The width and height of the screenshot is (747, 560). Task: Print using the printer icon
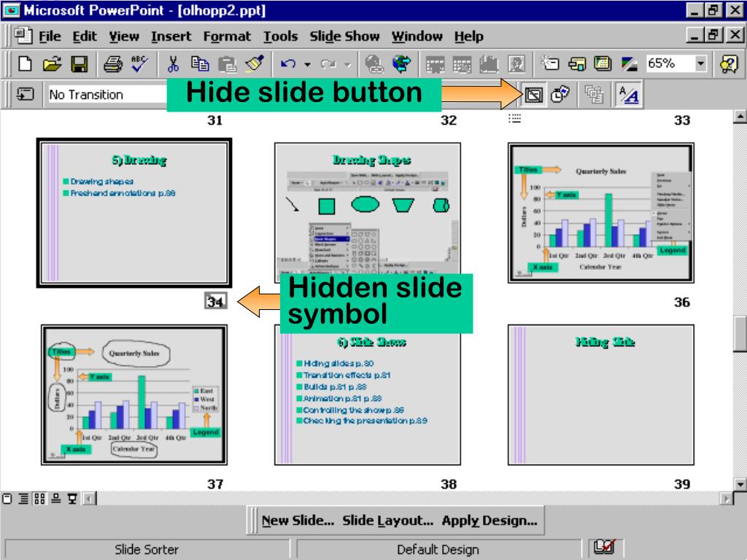coord(113,63)
